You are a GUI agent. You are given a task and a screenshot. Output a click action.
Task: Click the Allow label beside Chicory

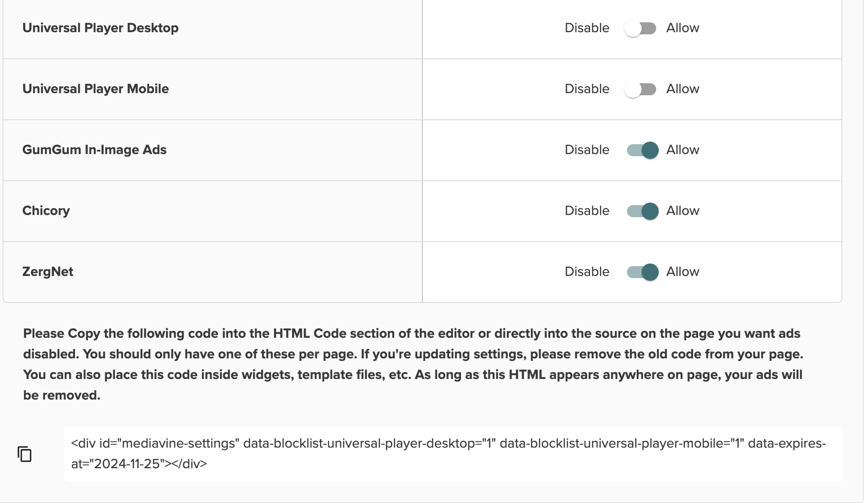(x=682, y=211)
